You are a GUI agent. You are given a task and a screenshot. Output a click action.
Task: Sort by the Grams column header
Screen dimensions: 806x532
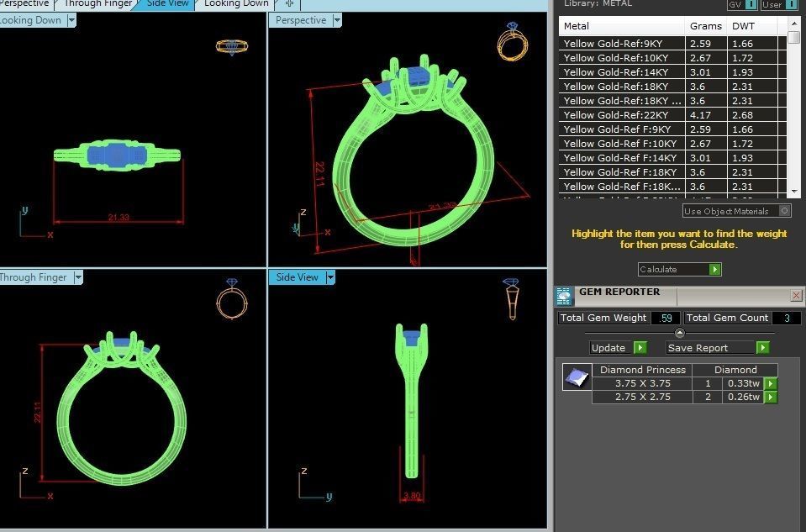coord(706,26)
